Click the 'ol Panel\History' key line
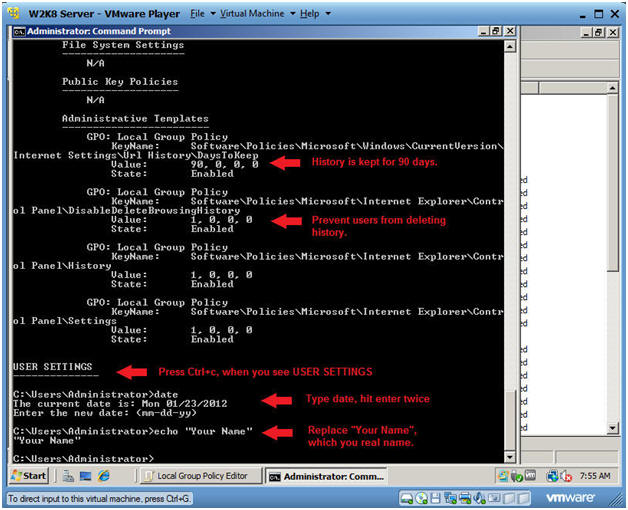Image resolution: width=628 pixels, height=510 pixels. [x=62, y=266]
